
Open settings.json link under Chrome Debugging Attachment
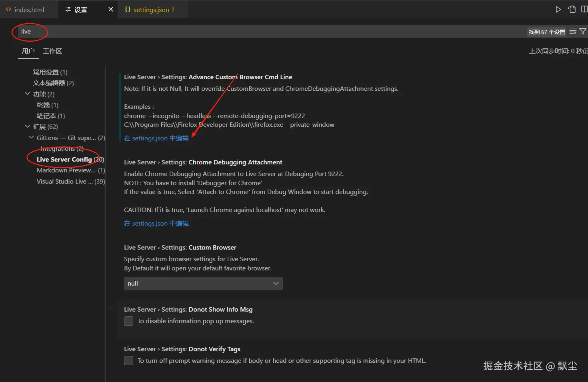point(156,224)
